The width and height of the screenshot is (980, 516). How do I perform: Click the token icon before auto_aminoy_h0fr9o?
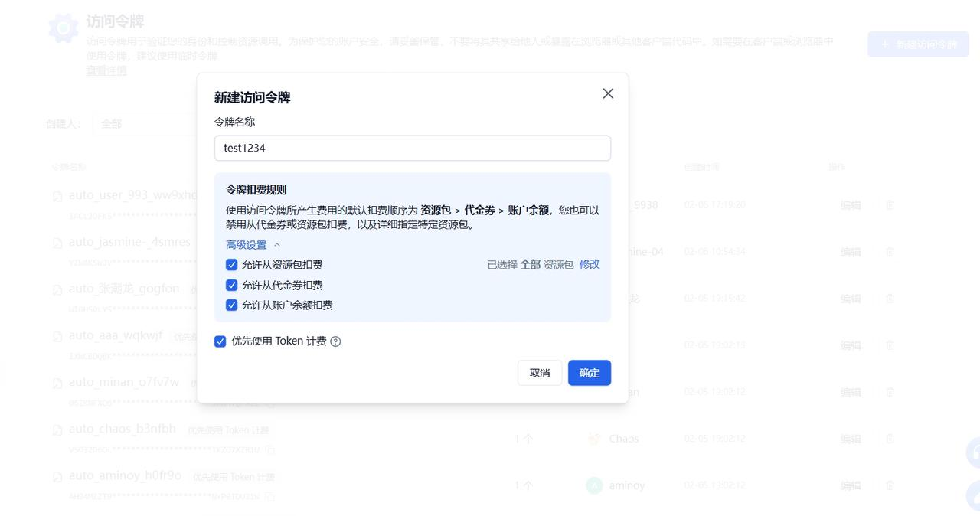pos(57,477)
